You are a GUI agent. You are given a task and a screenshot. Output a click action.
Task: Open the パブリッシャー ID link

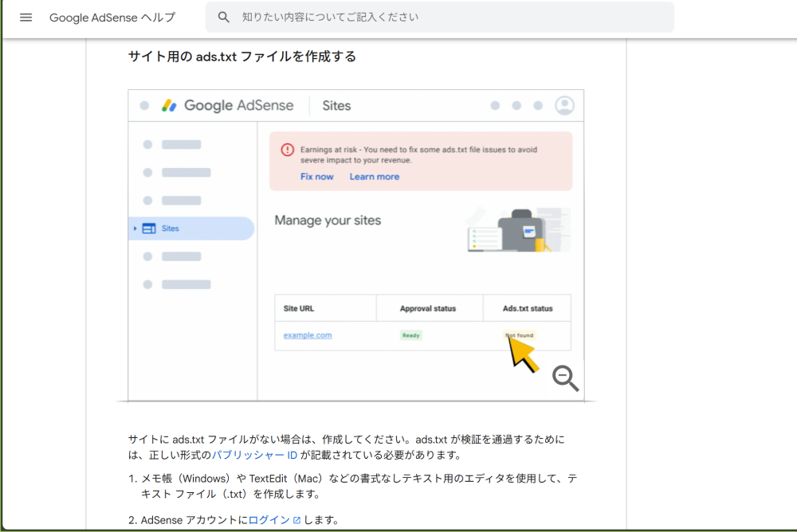click(255, 455)
